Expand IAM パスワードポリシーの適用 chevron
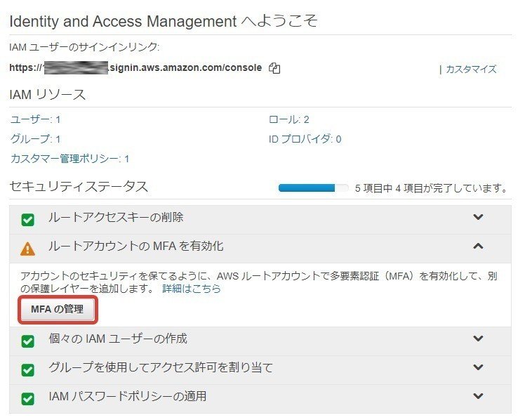Image resolution: width=525 pixels, height=420 pixels. coord(478,396)
